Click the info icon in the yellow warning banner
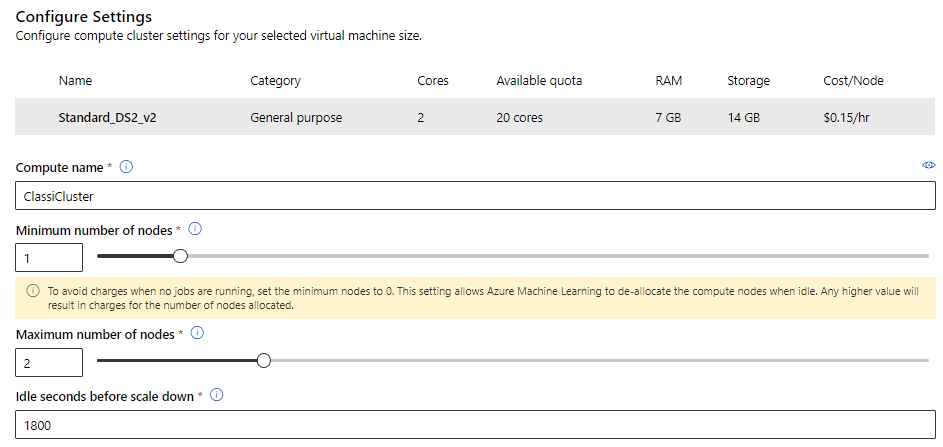 click(32, 293)
